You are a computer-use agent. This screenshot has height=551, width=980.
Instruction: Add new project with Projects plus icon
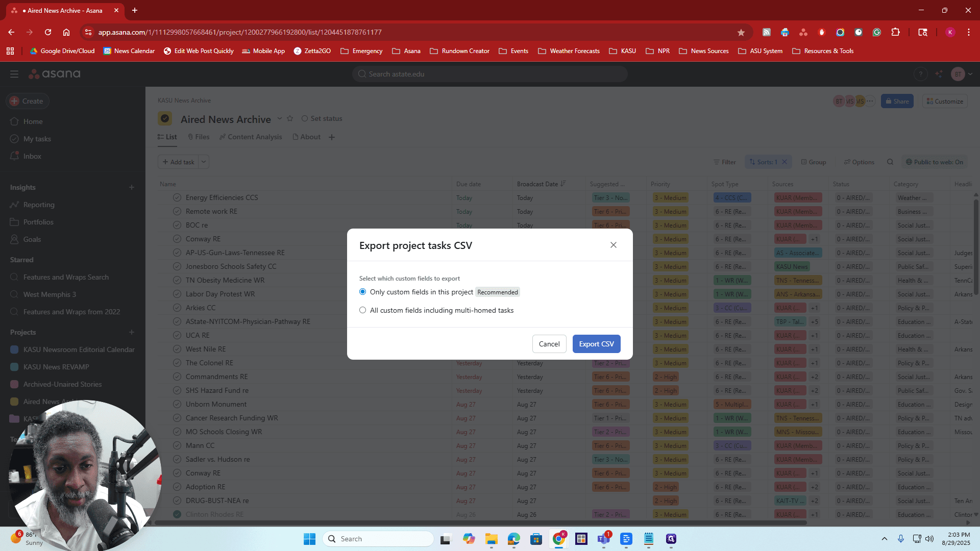coord(132,332)
